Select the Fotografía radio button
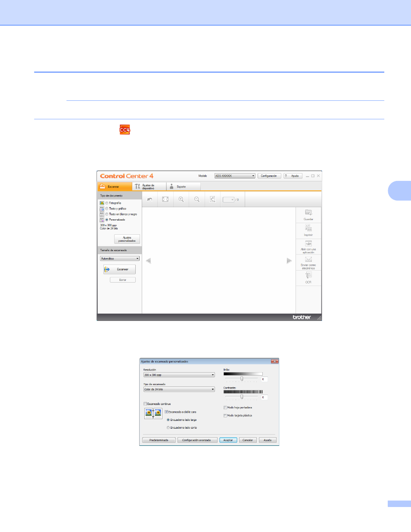The height and width of the screenshot is (532, 411). [107, 203]
